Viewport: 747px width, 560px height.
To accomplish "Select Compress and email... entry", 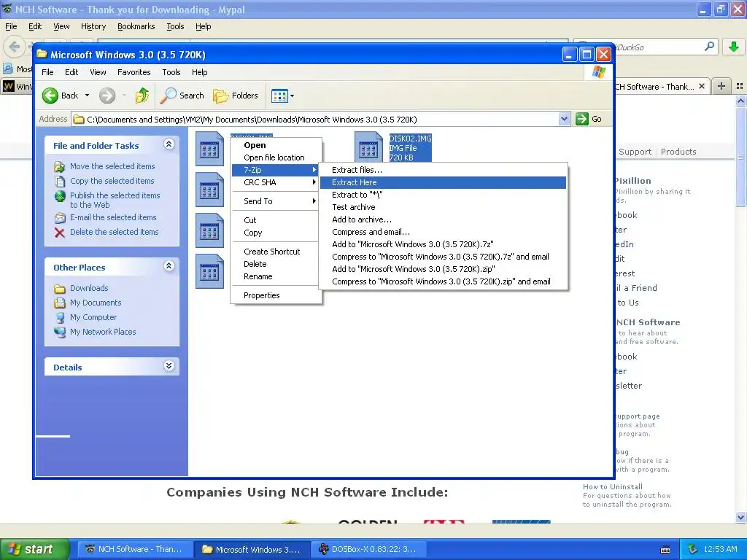I will [x=443, y=232].
